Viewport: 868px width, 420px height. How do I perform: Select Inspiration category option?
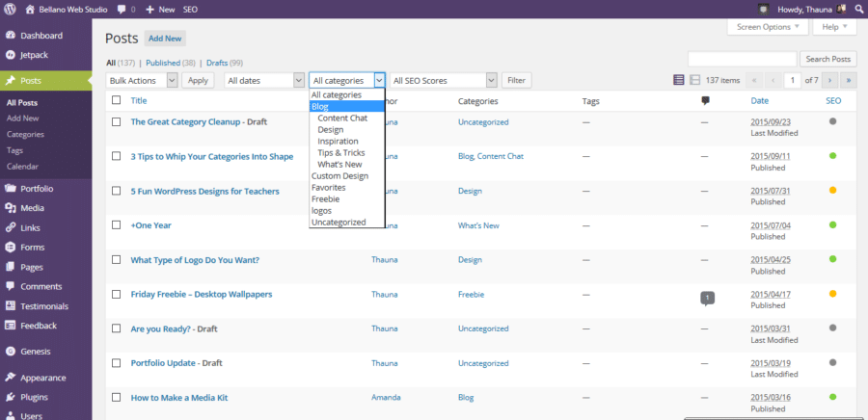pyautogui.click(x=346, y=141)
